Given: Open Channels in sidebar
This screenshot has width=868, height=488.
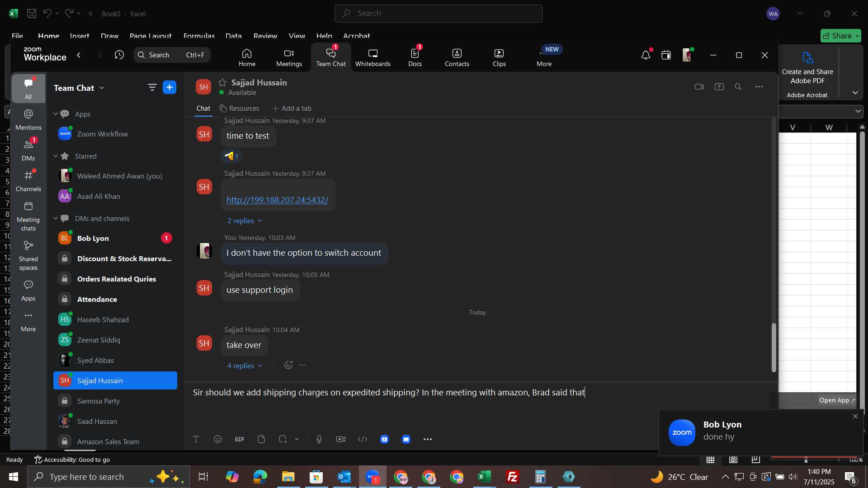Looking at the screenshot, I should click(x=28, y=181).
